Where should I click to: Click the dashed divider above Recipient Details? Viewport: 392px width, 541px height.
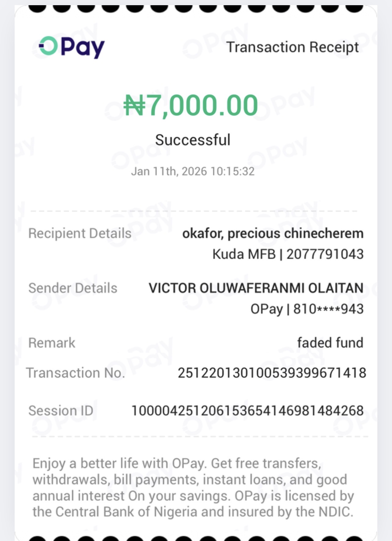tap(194, 211)
